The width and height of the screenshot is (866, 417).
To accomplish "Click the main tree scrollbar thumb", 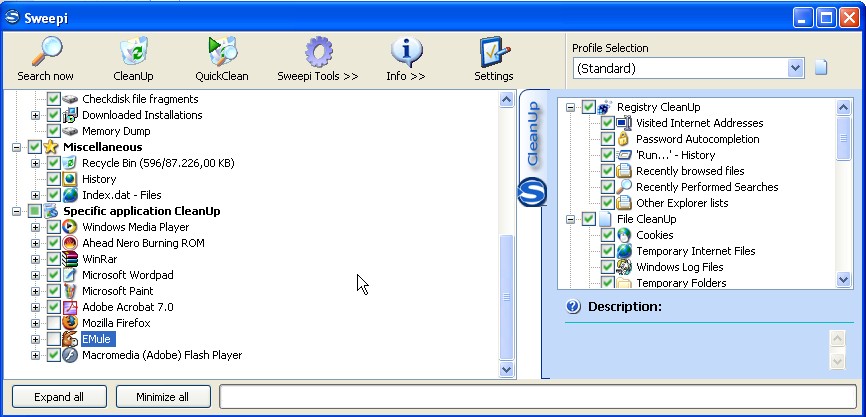I will click(506, 297).
